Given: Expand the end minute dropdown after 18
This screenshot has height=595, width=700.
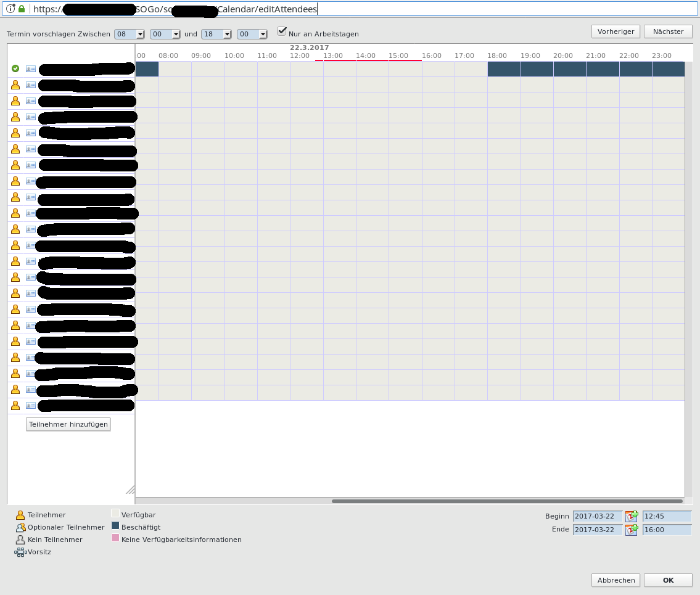Looking at the screenshot, I should click(252, 35).
